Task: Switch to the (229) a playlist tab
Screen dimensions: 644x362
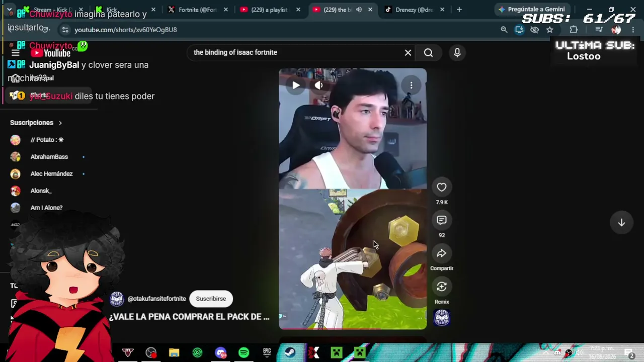Action: [270, 10]
